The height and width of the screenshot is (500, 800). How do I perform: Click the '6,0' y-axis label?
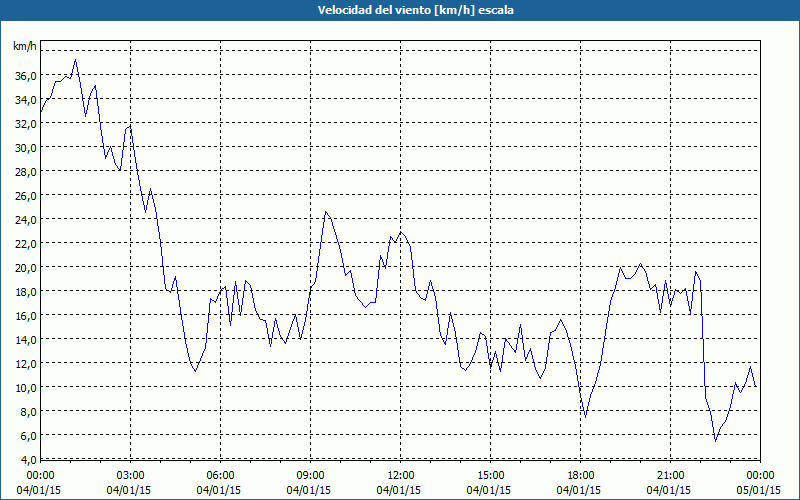[29, 435]
